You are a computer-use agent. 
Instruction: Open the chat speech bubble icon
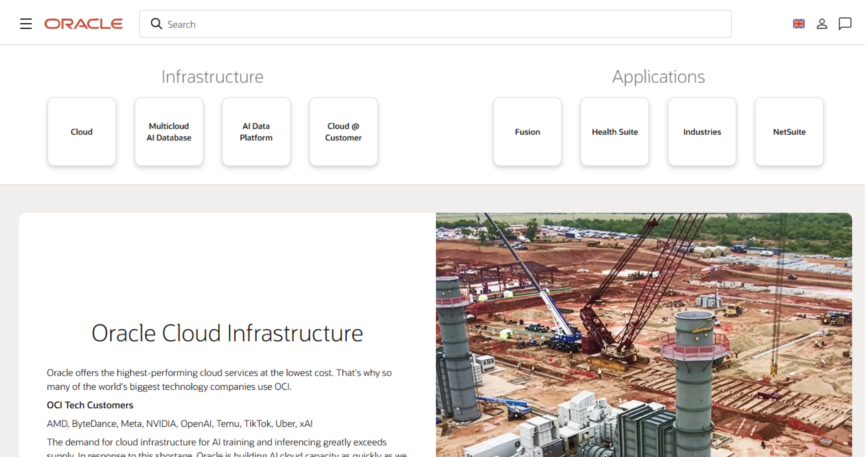pos(845,24)
